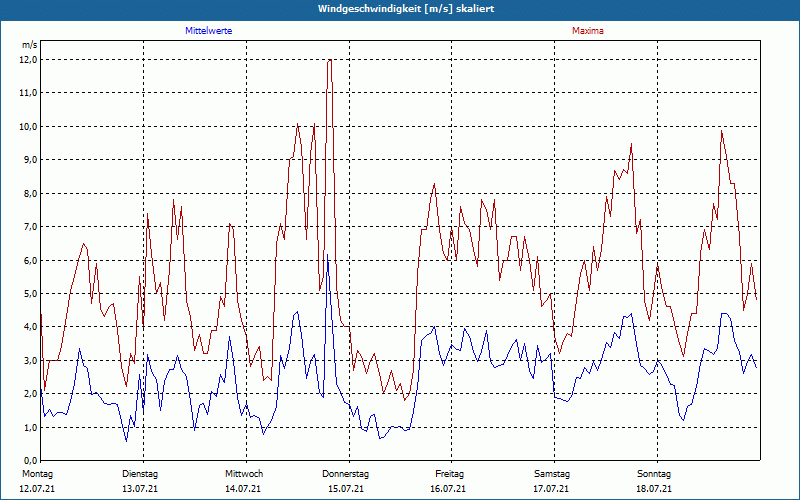The width and height of the screenshot is (800, 500).
Task: Click the 5,0 y-axis value
Action: 31,293
